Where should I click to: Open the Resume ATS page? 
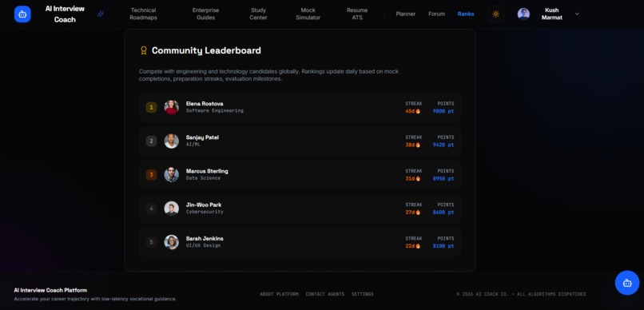[357, 14]
